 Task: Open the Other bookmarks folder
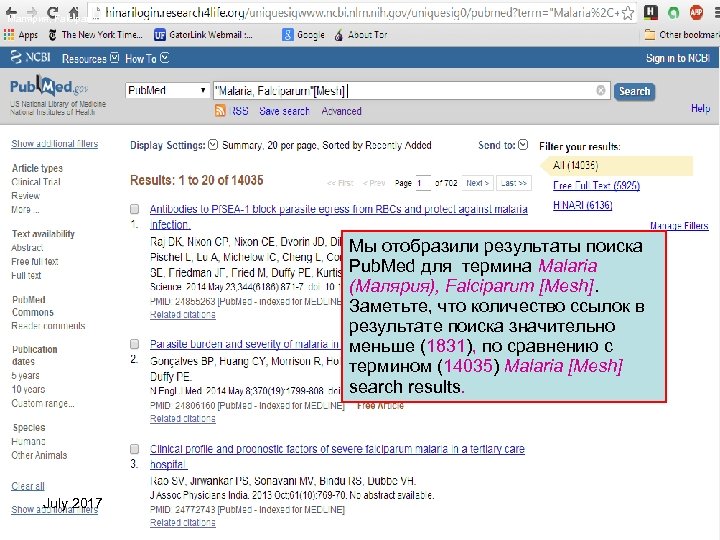point(682,35)
